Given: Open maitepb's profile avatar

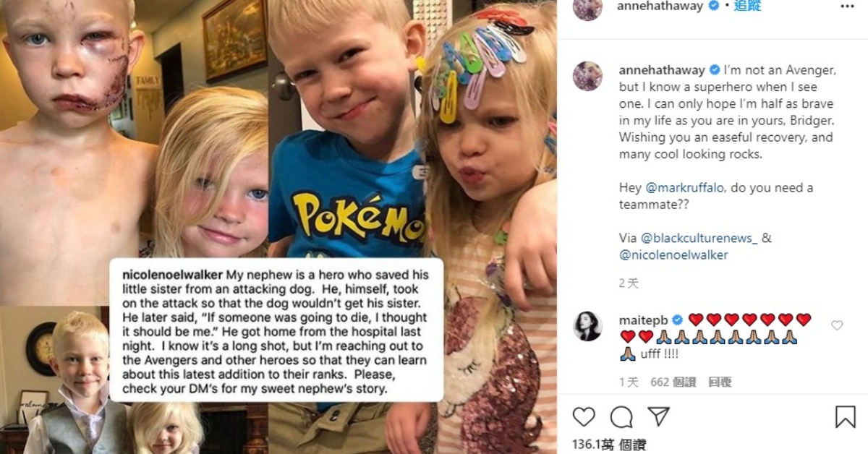Looking at the screenshot, I should coord(587,326).
